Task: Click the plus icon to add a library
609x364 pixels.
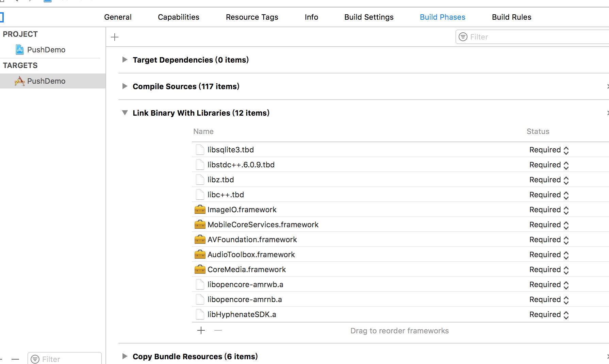Action: (201, 330)
